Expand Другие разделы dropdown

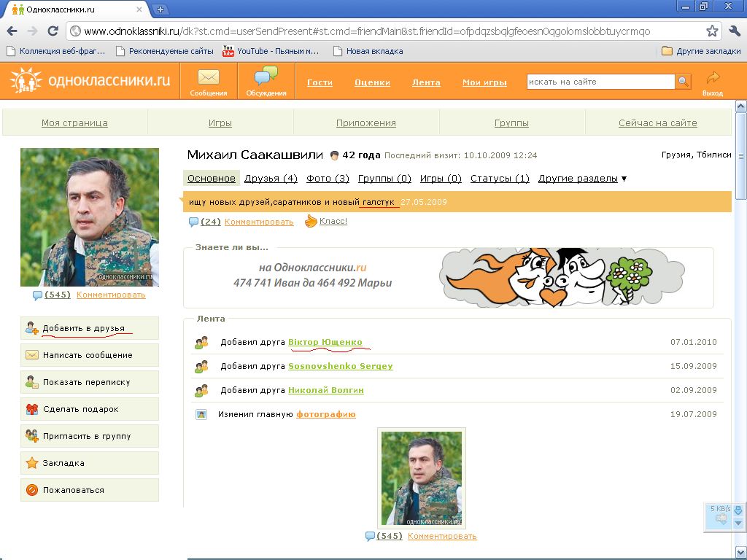(582, 179)
